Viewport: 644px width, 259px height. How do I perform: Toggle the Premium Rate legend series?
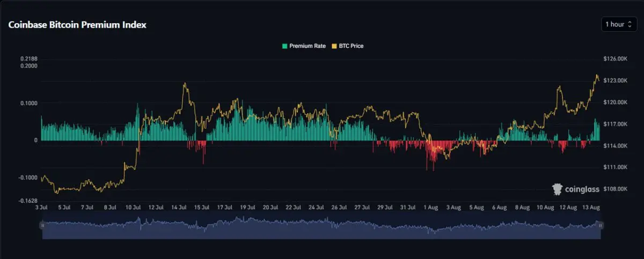pos(303,46)
